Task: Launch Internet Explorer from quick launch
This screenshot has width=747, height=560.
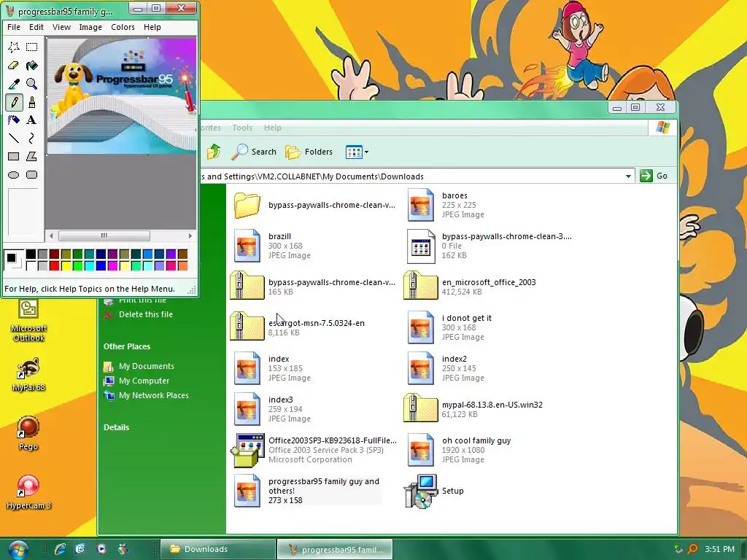Action: point(60,549)
